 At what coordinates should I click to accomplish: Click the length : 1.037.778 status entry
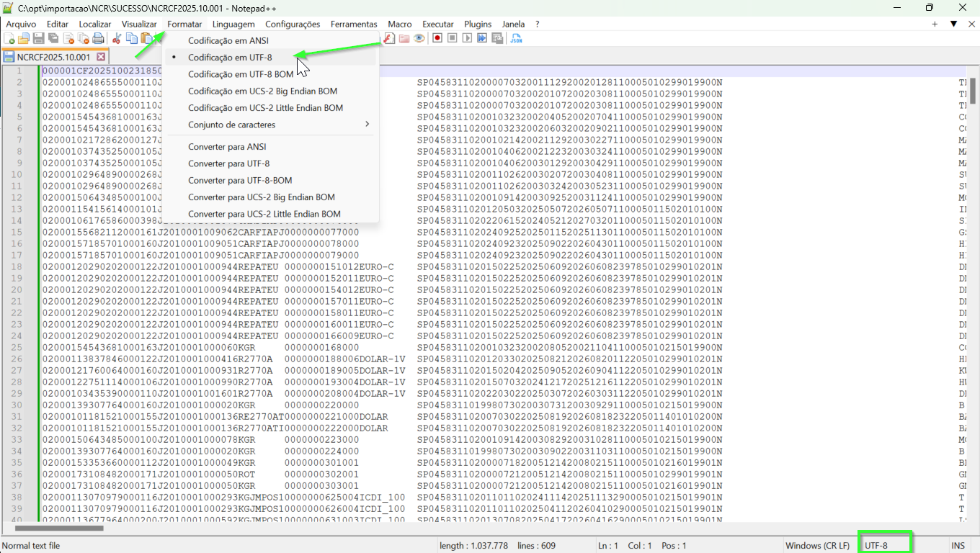click(x=473, y=546)
